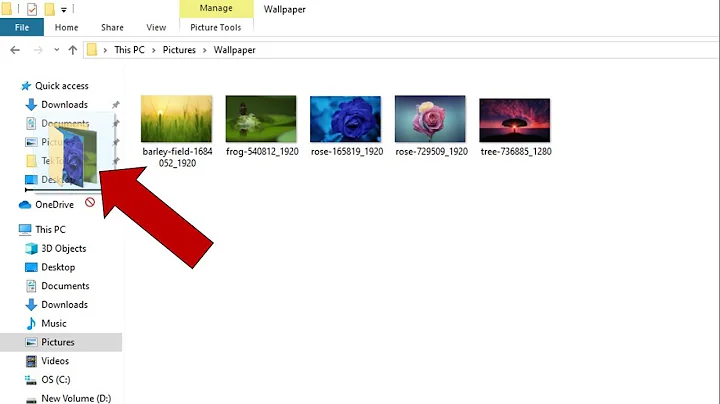Click the Forward navigation arrow
Image resolution: width=720 pixels, height=404 pixels.
tap(38, 50)
